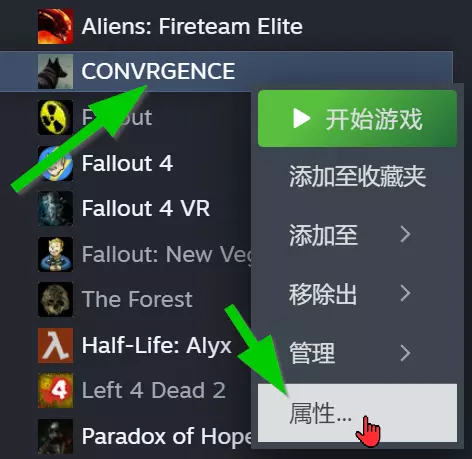Start the game with 开始游戏 button
Screen dimensions: 472x459
(x=357, y=119)
